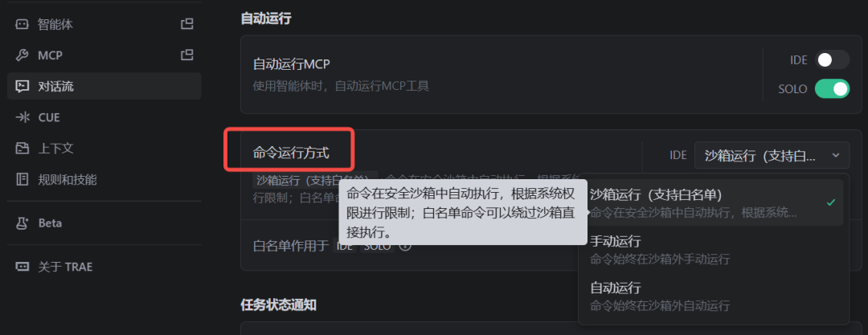Click the MCP wrench icon
The width and height of the screenshot is (868, 335).
click(22, 55)
